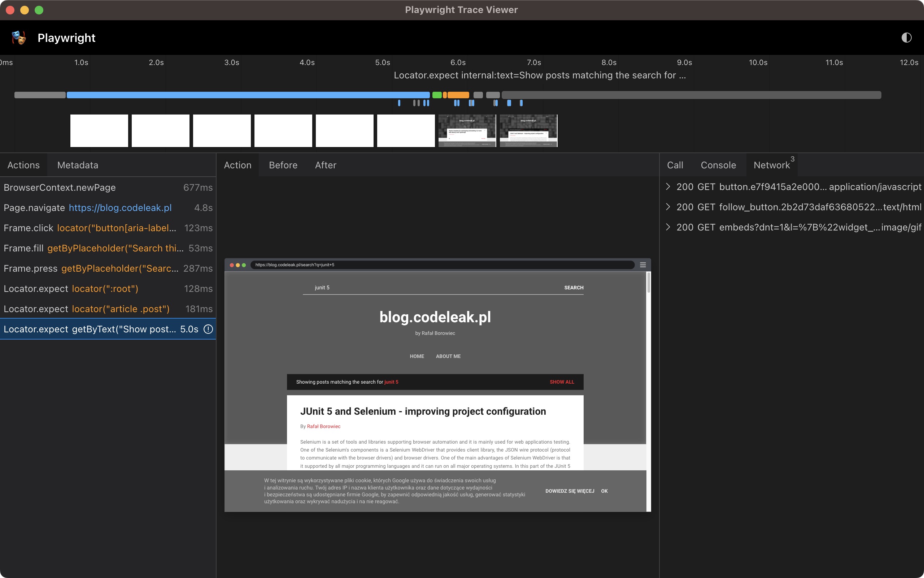The height and width of the screenshot is (578, 924).
Task: Select Locator.expect locator("article .post") action
Action: 108,309
